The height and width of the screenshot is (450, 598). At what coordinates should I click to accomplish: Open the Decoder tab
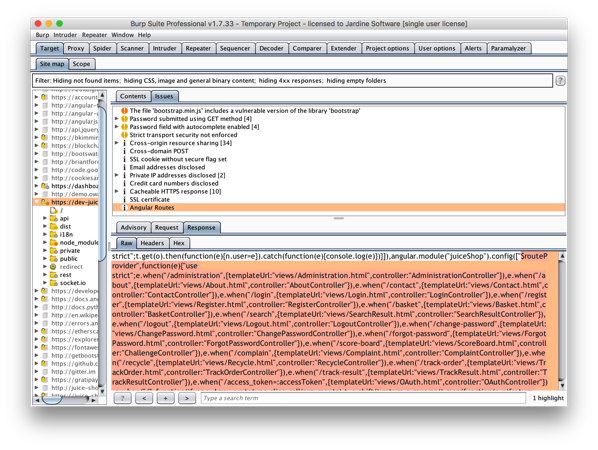pos(271,48)
